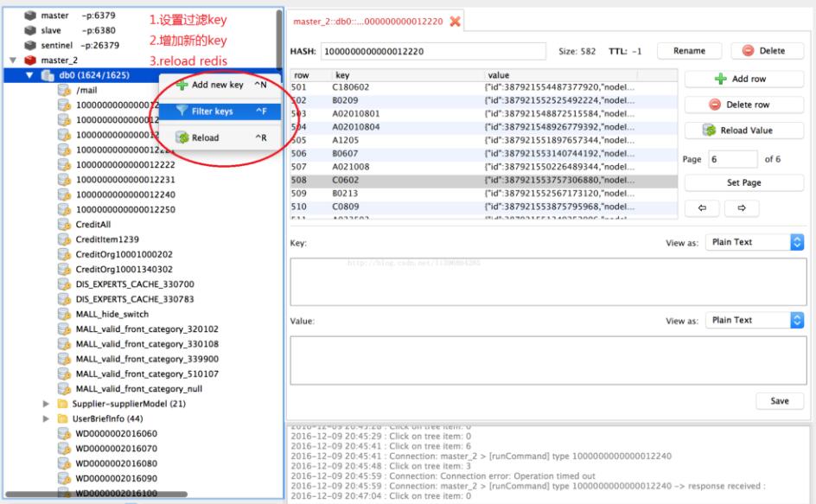816x504 pixels.
Task: Click the next page right arrow
Action: click(742, 208)
